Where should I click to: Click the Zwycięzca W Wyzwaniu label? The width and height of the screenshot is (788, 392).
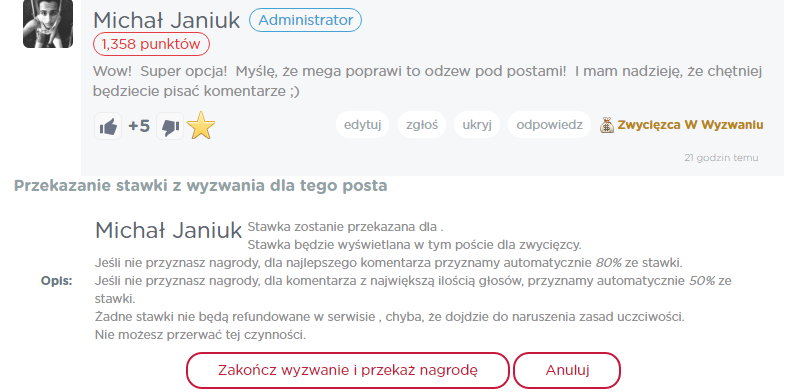tap(691, 125)
